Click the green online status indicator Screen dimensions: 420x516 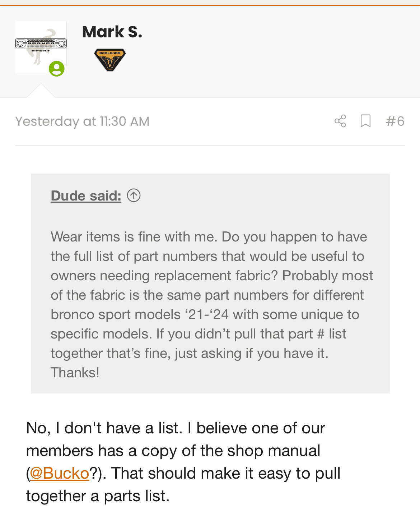(x=57, y=69)
